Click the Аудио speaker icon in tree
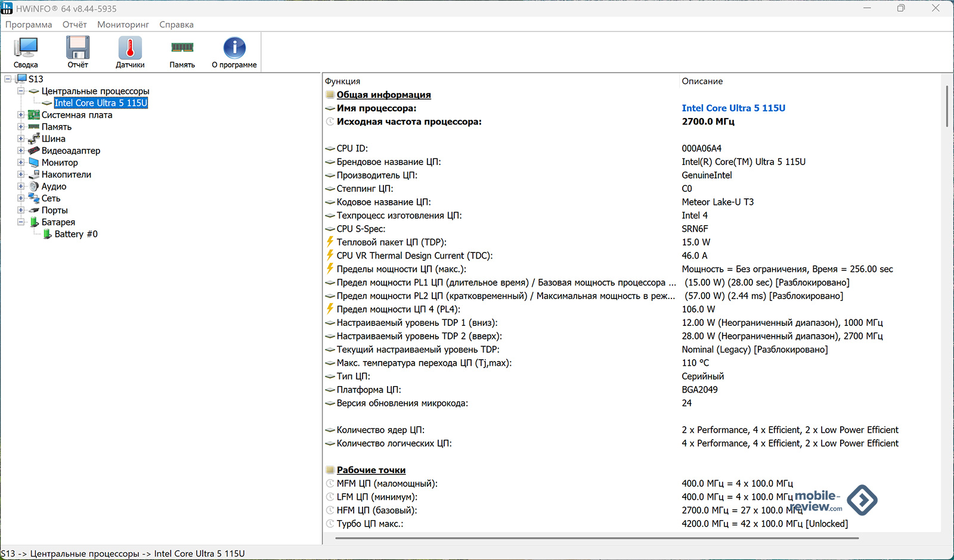Viewport: 954px width, 560px height. coord(34,186)
